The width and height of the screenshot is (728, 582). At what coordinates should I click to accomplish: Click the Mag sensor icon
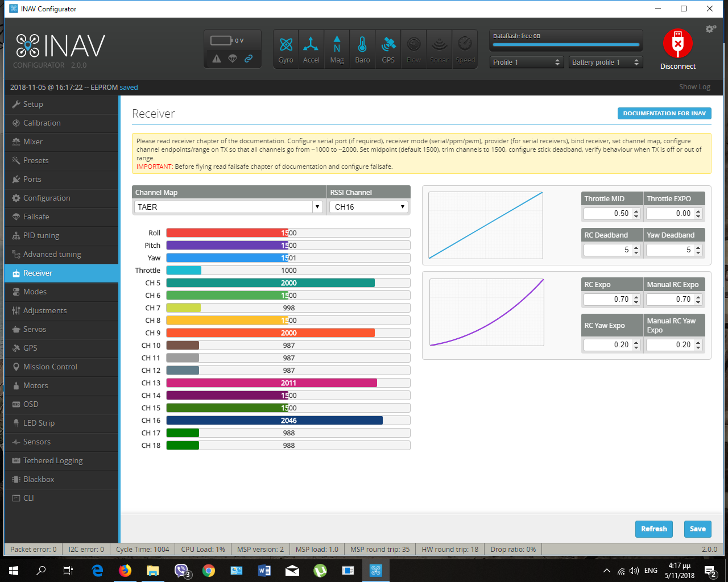(x=337, y=49)
